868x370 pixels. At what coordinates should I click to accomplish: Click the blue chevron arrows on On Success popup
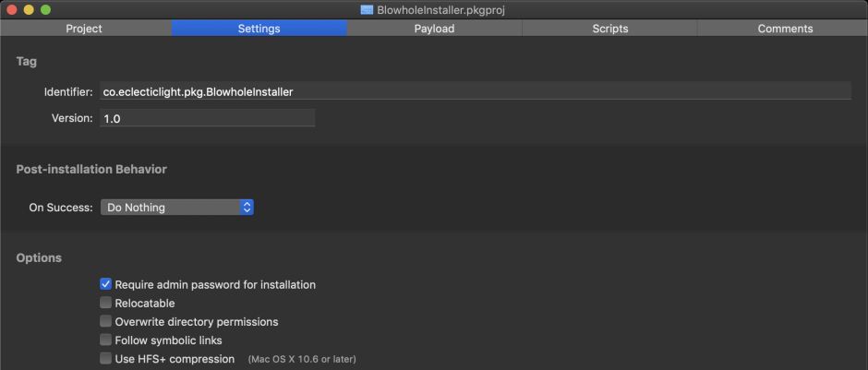click(247, 208)
